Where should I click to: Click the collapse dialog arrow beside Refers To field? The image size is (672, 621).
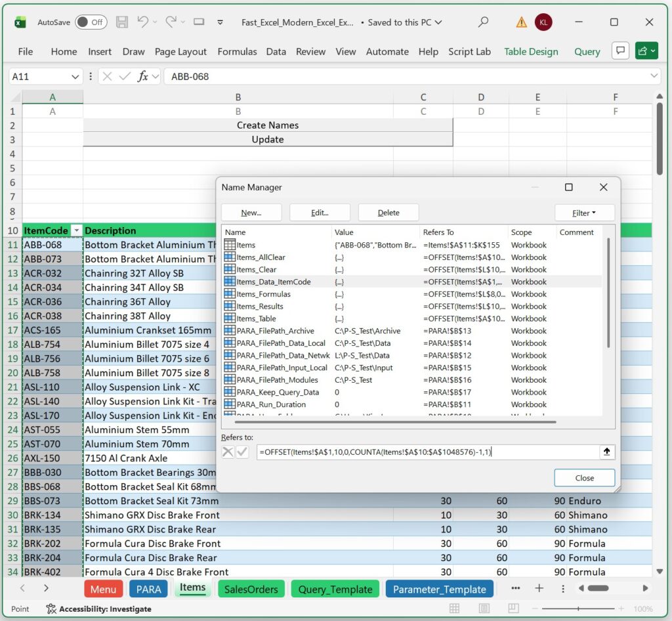607,452
